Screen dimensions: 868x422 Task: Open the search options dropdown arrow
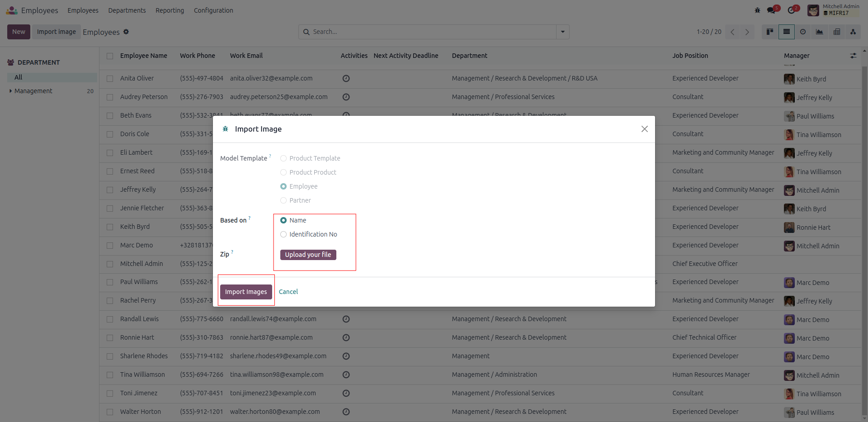point(563,32)
